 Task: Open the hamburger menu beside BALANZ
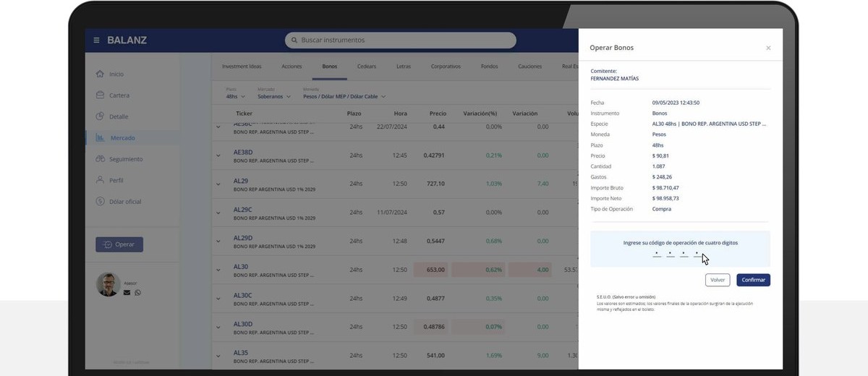(x=96, y=40)
